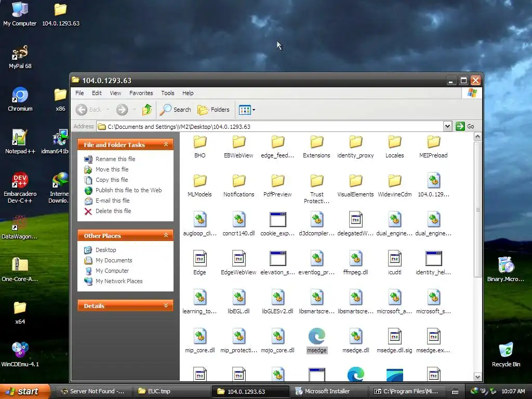Select the MLModels folder
532x399 pixels.
[200, 186]
